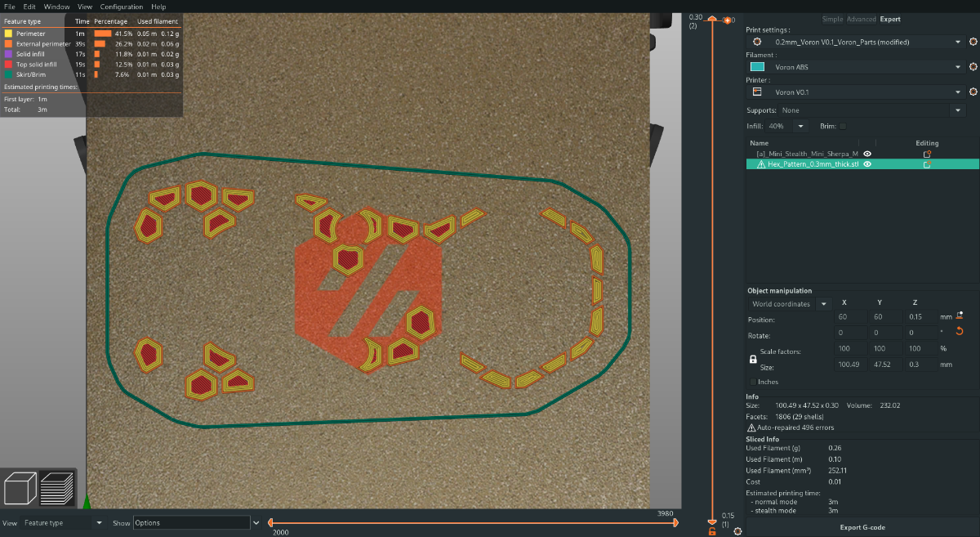Viewport: 980px width, 537px height.
Task: Switch to 3D editor view cube icon
Action: click(x=20, y=489)
